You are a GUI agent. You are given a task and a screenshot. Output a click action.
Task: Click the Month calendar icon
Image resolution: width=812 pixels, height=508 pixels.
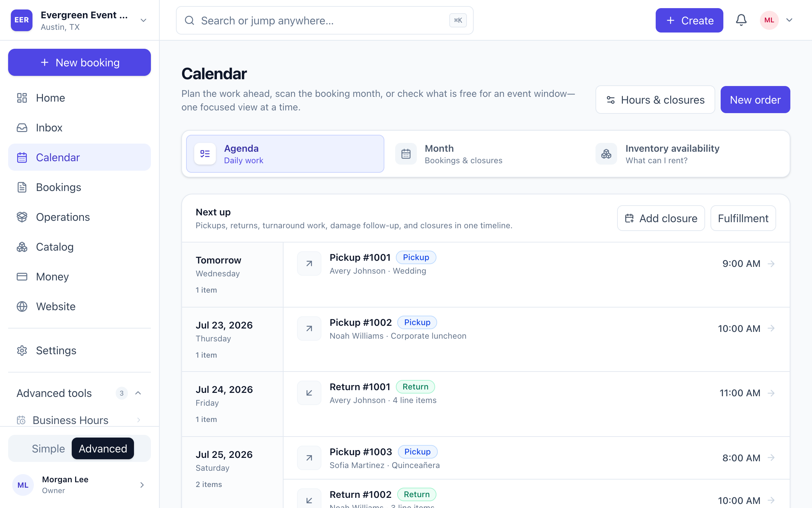[x=406, y=154]
